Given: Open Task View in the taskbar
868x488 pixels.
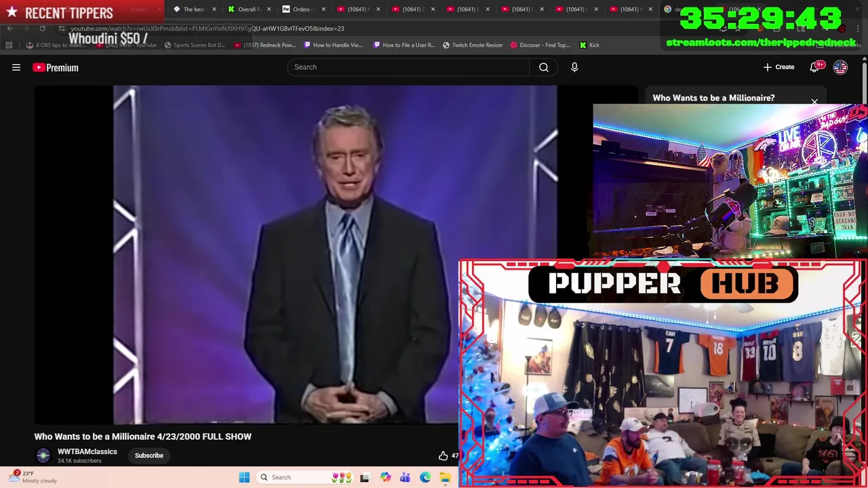Looking at the screenshot, I should pos(364,477).
